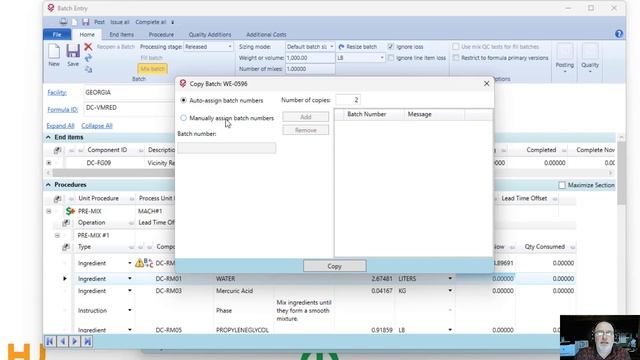Open the Sizing mode dropdown
The image size is (640, 360).
(x=331, y=47)
